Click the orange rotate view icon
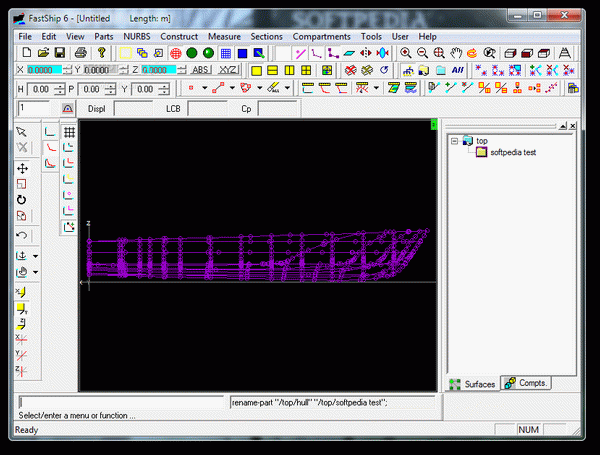 click(472, 53)
